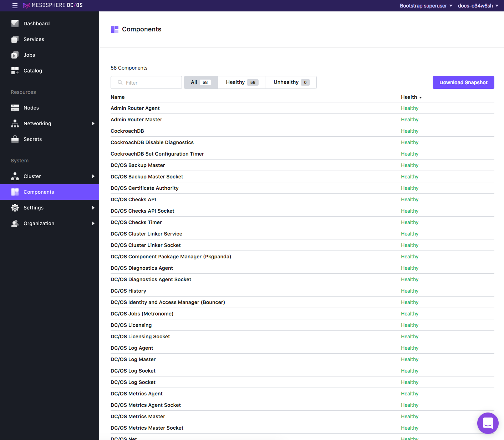Open DC/OS Backup Master component

click(x=138, y=165)
